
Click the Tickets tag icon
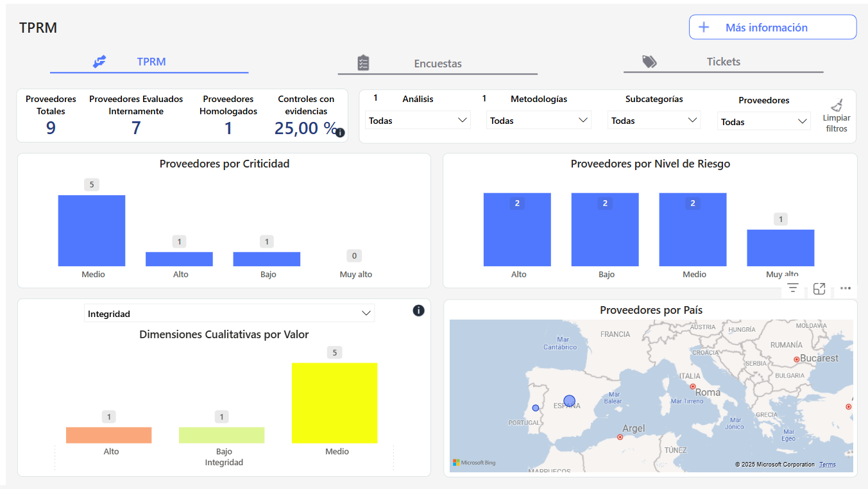(649, 62)
